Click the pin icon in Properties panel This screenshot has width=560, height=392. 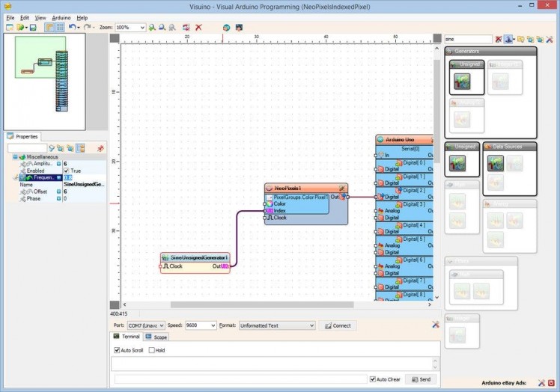point(100,148)
